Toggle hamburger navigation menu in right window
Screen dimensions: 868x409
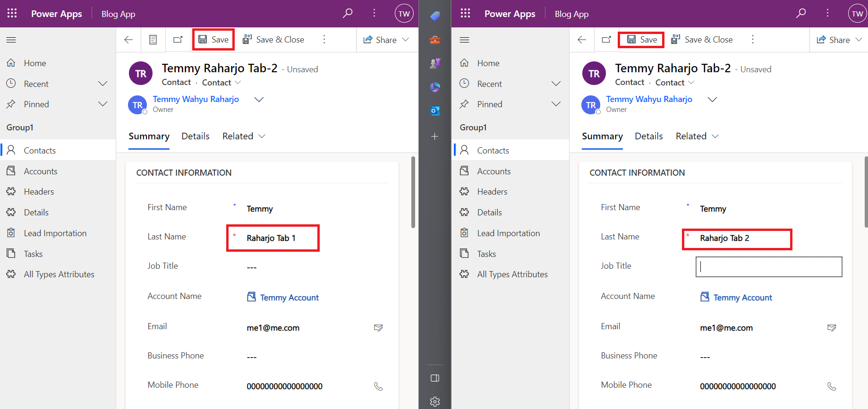(x=465, y=40)
